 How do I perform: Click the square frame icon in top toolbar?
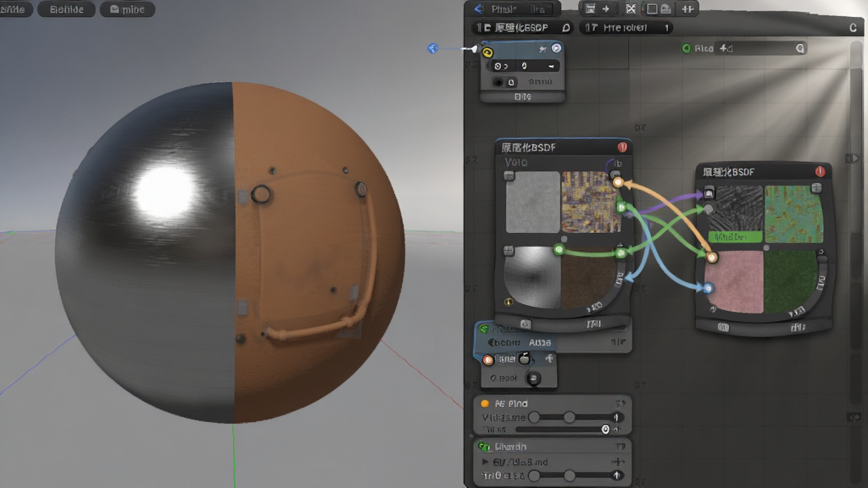(x=652, y=8)
